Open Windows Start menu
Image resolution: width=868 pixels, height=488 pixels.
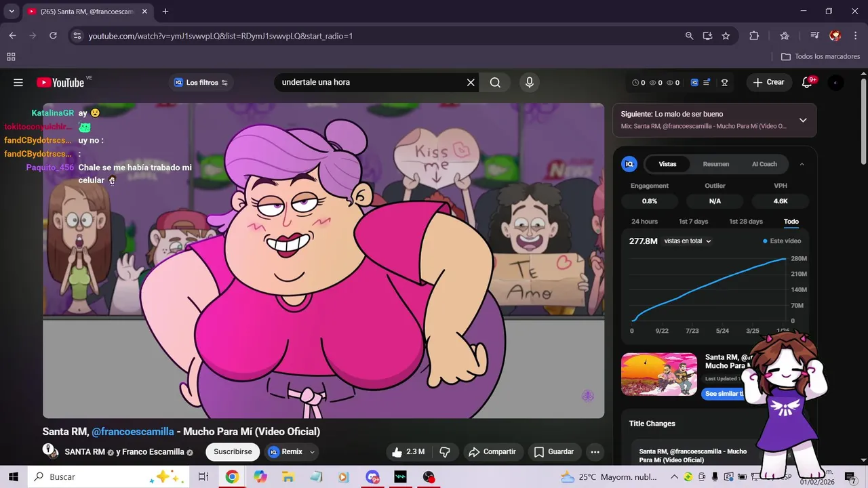(x=14, y=477)
